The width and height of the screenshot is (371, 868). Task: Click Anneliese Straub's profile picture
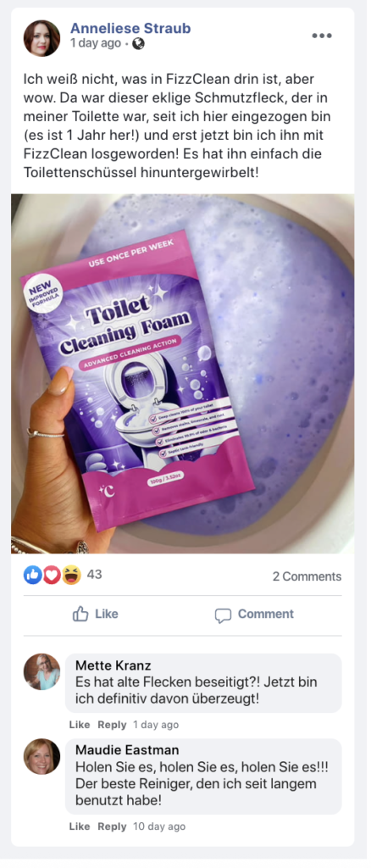pos(42,38)
